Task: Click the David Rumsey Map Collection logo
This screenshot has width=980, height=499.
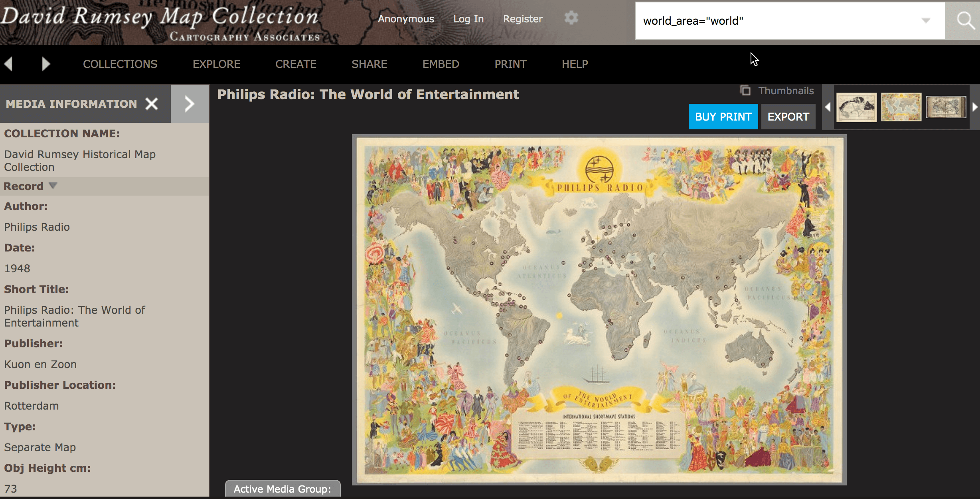Action: 160,22
